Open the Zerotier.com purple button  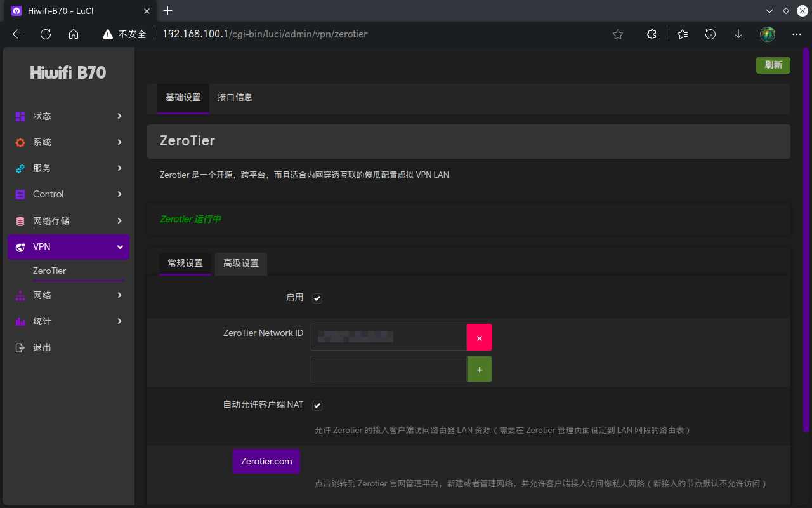266,461
